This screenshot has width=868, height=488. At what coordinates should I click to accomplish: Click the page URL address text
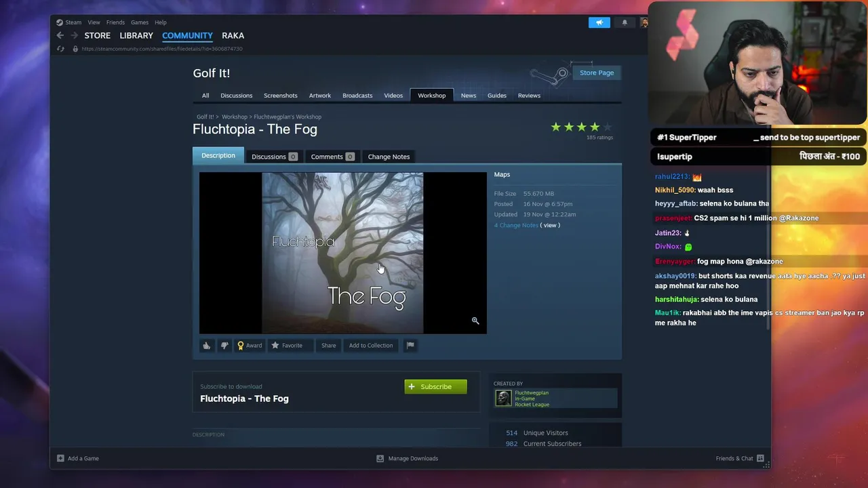tap(162, 49)
